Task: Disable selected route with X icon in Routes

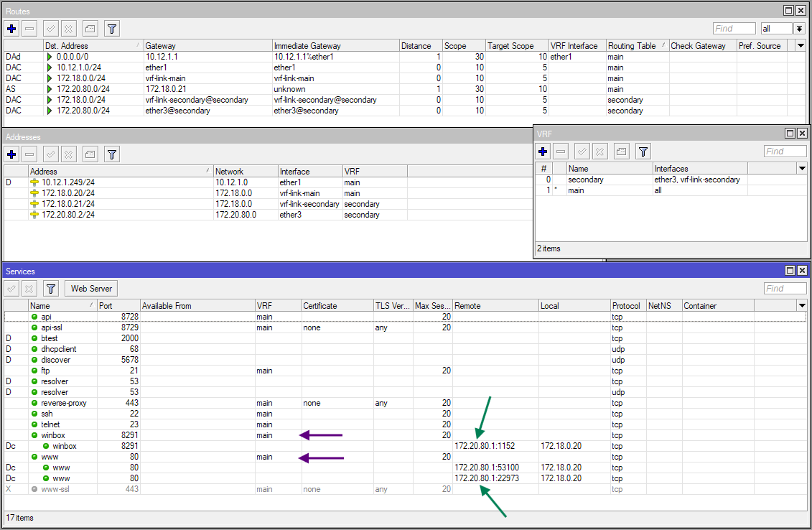Action: point(68,29)
